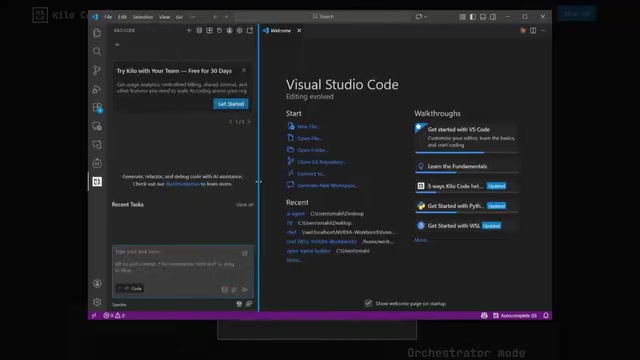The width and height of the screenshot is (640, 360).
Task: Open the Explorer view in activity bar
Action: pyautogui.click(x=97, y=33)
